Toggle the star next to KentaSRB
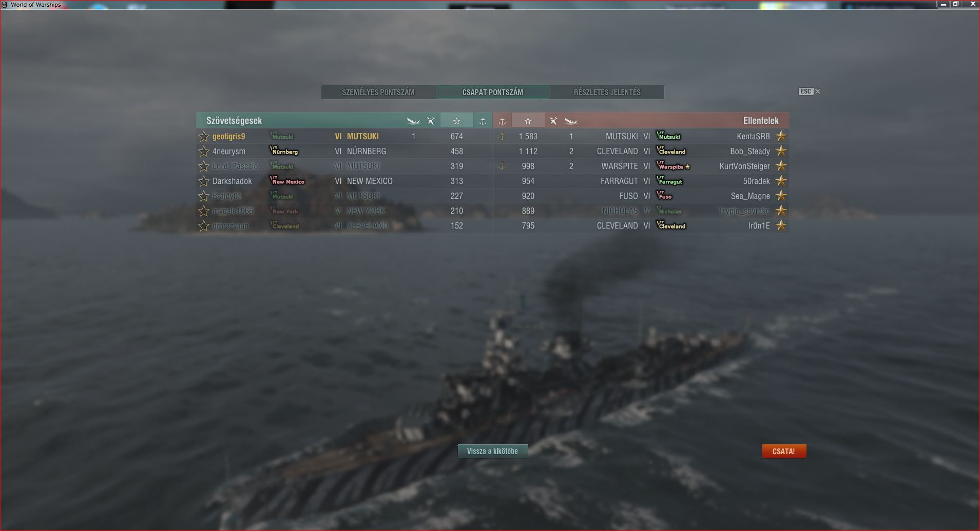The width and height of the screenshot is (980, 531). point(781,136)
